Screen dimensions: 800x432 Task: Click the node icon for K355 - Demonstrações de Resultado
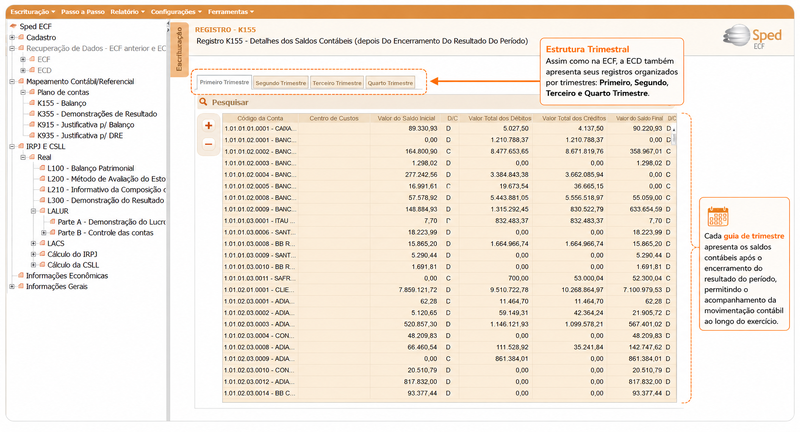[32, 114]
